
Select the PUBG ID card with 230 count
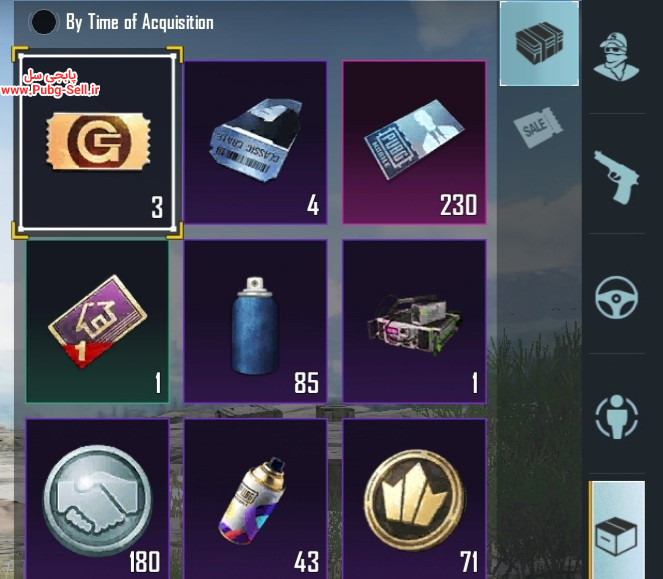point(414,142)
